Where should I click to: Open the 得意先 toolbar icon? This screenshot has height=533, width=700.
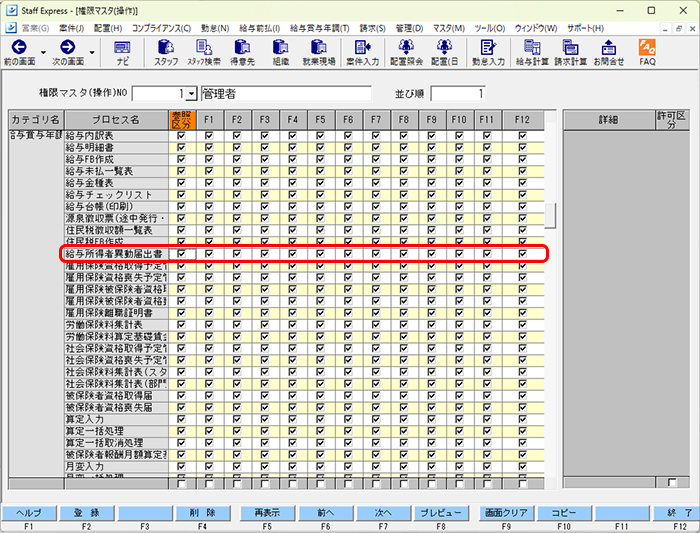[242, 47]
